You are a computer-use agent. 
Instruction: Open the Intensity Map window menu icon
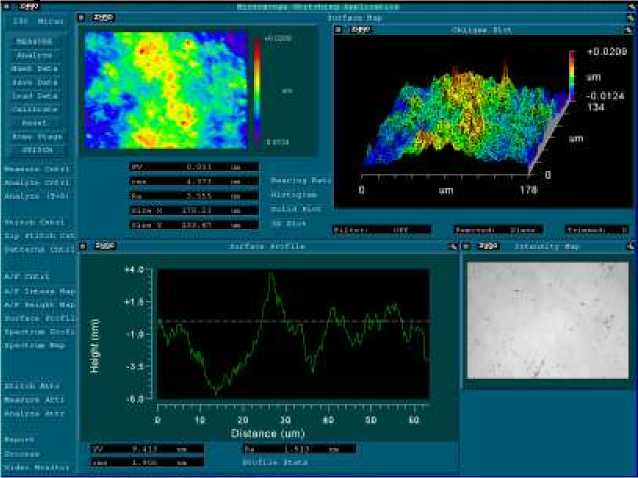pyautogui.click(x=466, y=246)
